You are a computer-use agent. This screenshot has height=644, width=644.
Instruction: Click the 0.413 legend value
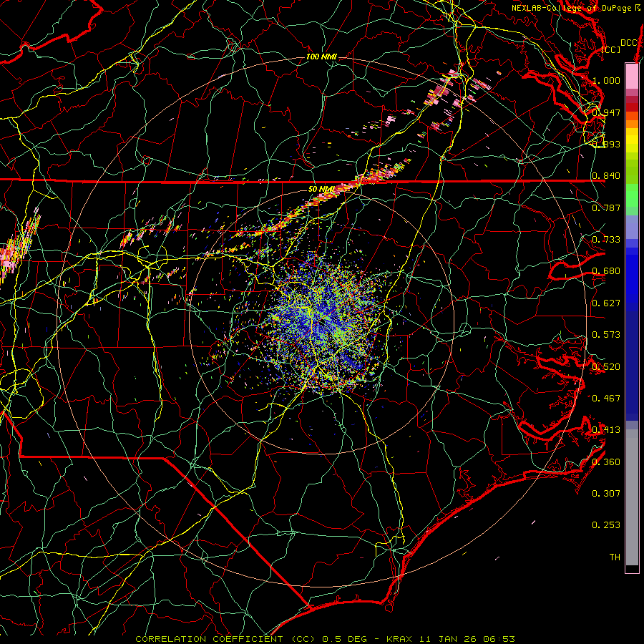tap(606, 429)
